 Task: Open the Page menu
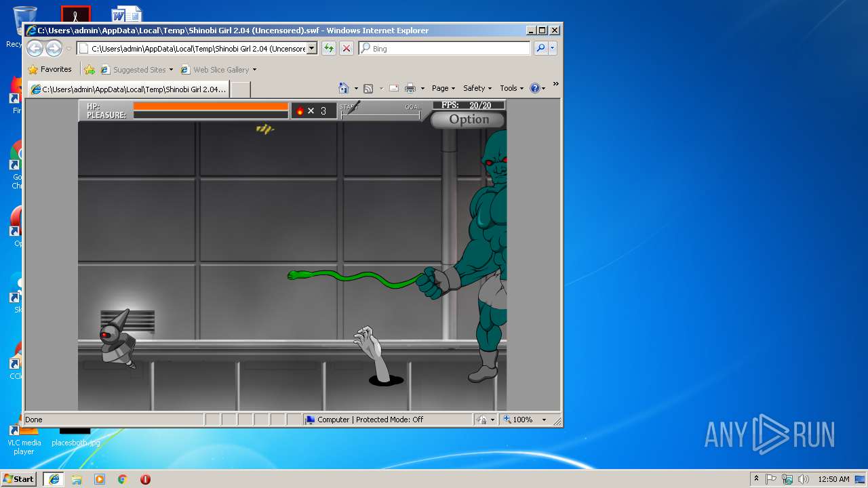pos(443,88)
